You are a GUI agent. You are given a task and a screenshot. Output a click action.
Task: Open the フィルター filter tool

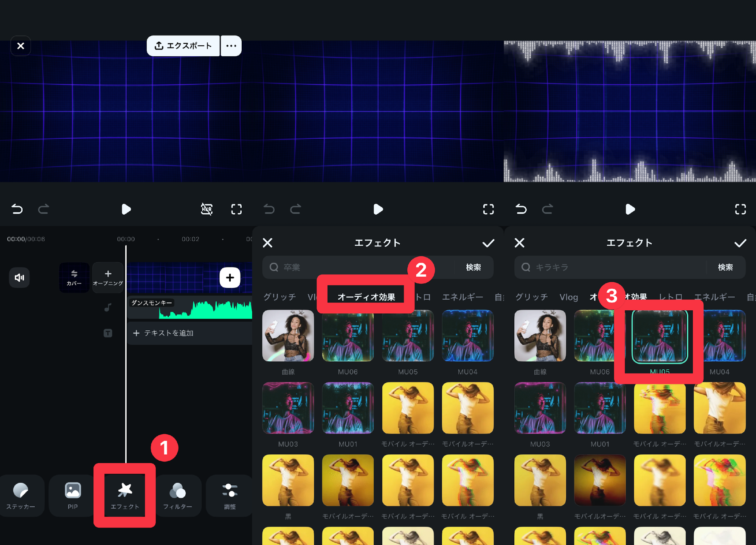(177, 495)
